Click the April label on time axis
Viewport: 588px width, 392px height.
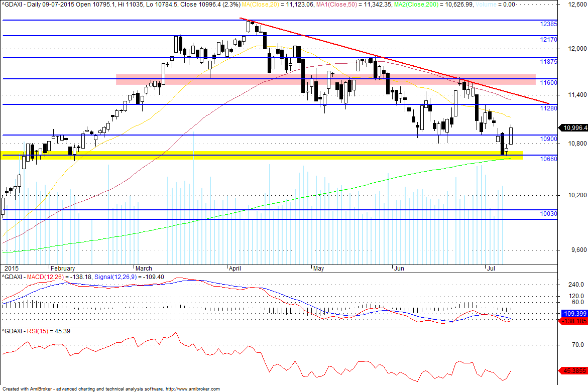click(x=235, y=269)
